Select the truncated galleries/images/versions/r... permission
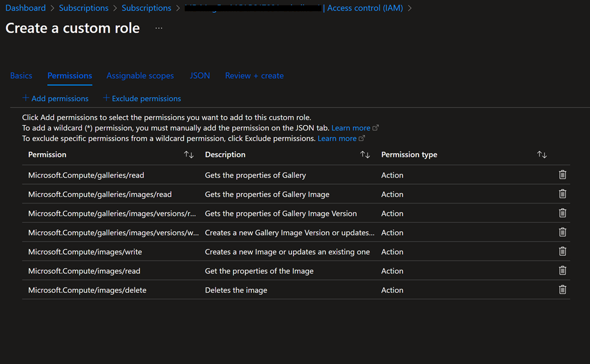Image resolution: width=590 pixels, height=364 pixels. pyautogui.click(x=112, y=213)
